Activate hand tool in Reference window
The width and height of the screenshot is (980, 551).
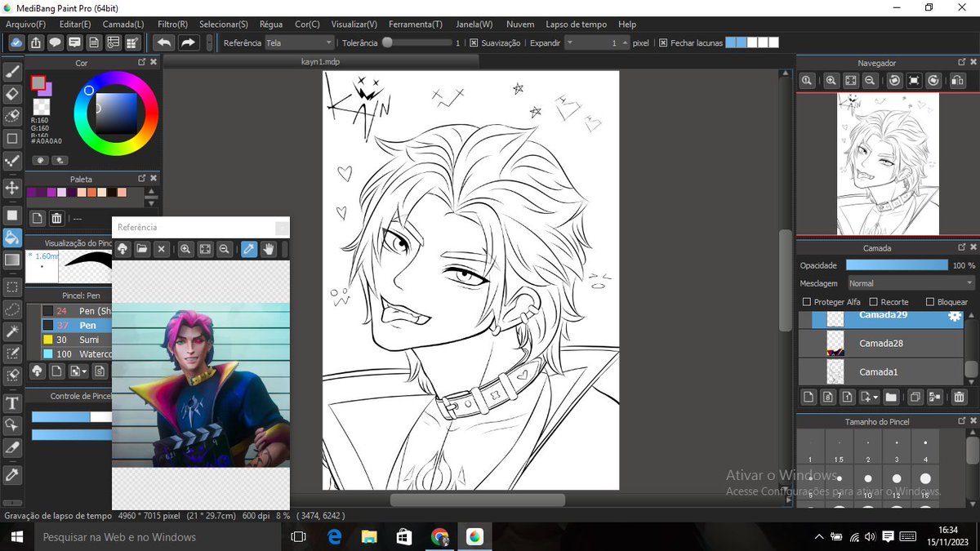(268, 249)
